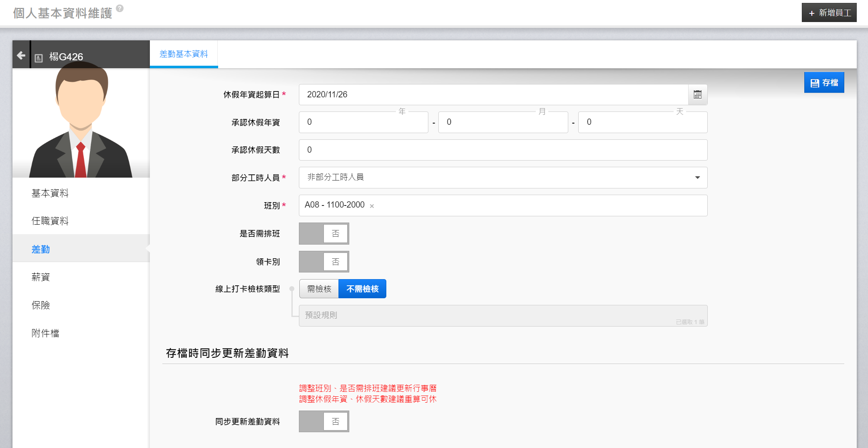Select the 需檢核 option
The width and height of the screenshot is (868, 448).
pos(319,289)
